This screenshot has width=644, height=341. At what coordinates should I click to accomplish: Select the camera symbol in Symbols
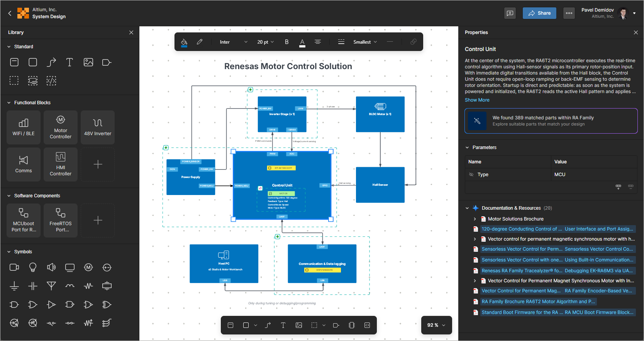[14, 267]
